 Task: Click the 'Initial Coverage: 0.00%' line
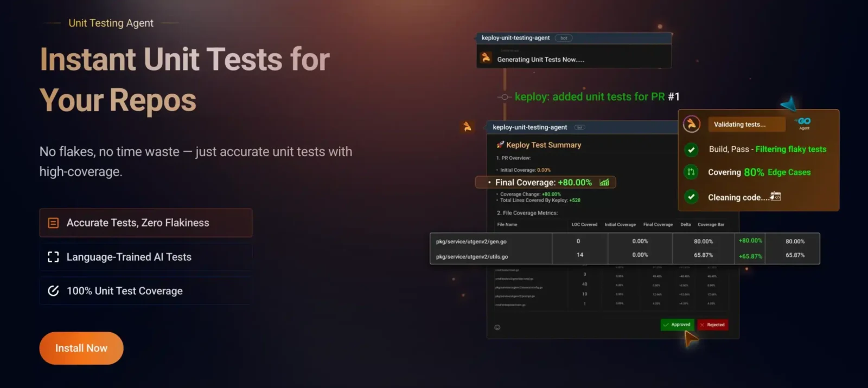point(525,170)
